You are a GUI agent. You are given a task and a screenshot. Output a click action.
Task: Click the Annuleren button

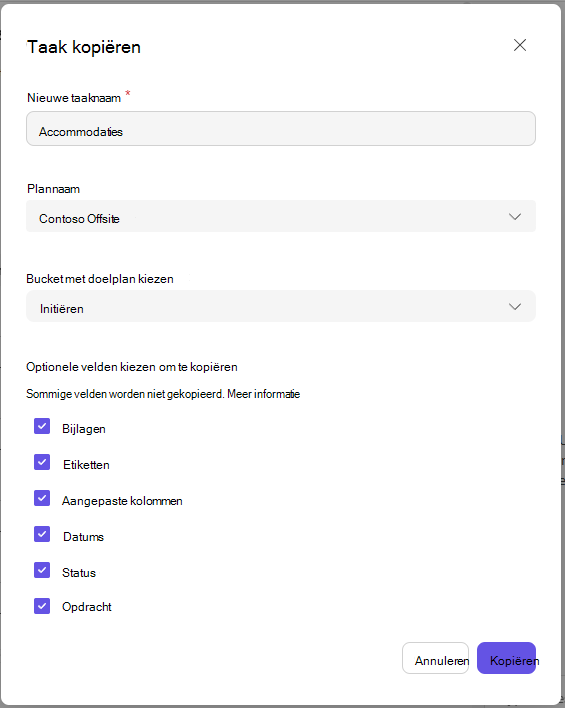pos(435,658)
